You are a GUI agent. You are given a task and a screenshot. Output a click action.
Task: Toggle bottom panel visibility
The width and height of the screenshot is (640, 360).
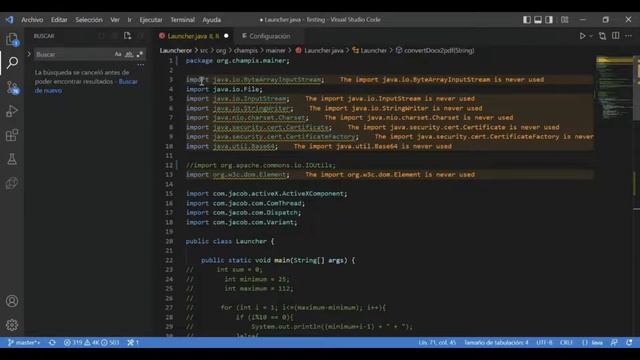point(538,20)
